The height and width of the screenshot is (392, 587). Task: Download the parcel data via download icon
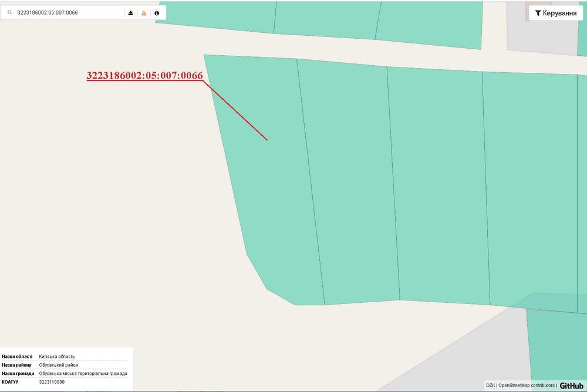[x=131, y=13]
